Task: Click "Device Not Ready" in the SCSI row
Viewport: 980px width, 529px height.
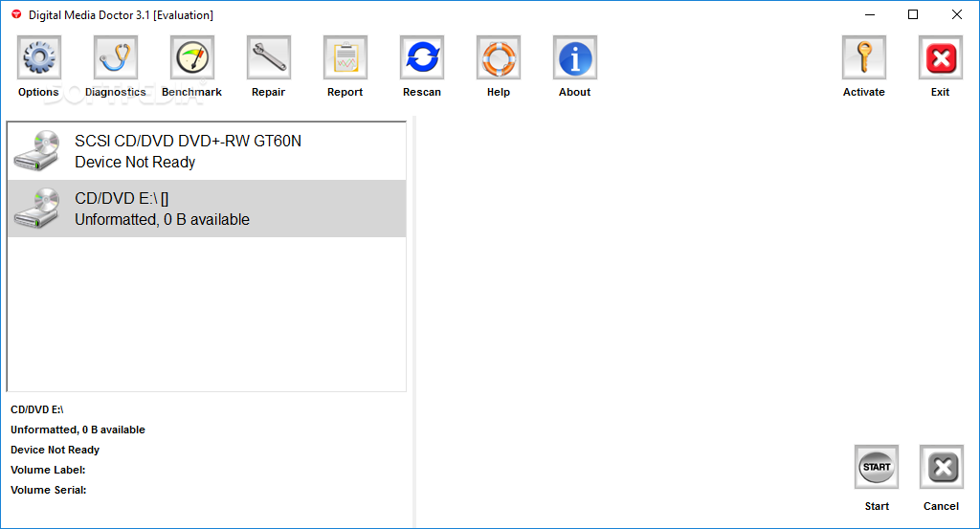Action: click(135, 163)
